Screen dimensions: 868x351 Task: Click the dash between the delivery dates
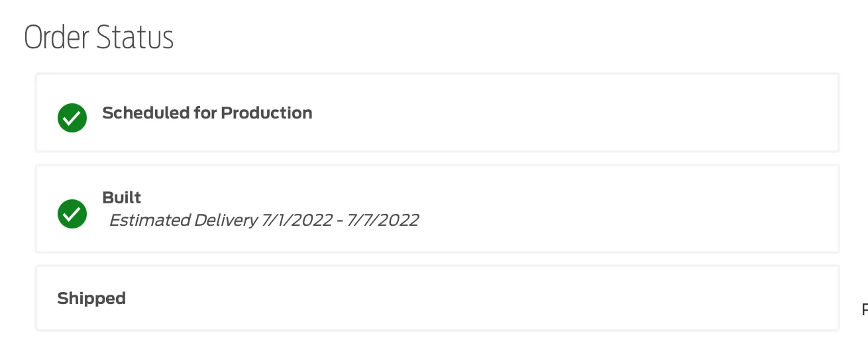click(x=341, y=221)
